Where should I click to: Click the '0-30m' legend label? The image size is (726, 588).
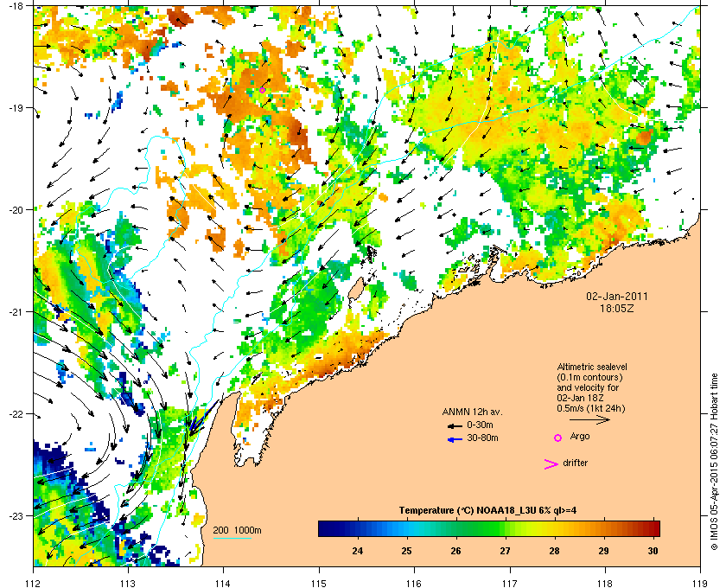pos(480,425)
